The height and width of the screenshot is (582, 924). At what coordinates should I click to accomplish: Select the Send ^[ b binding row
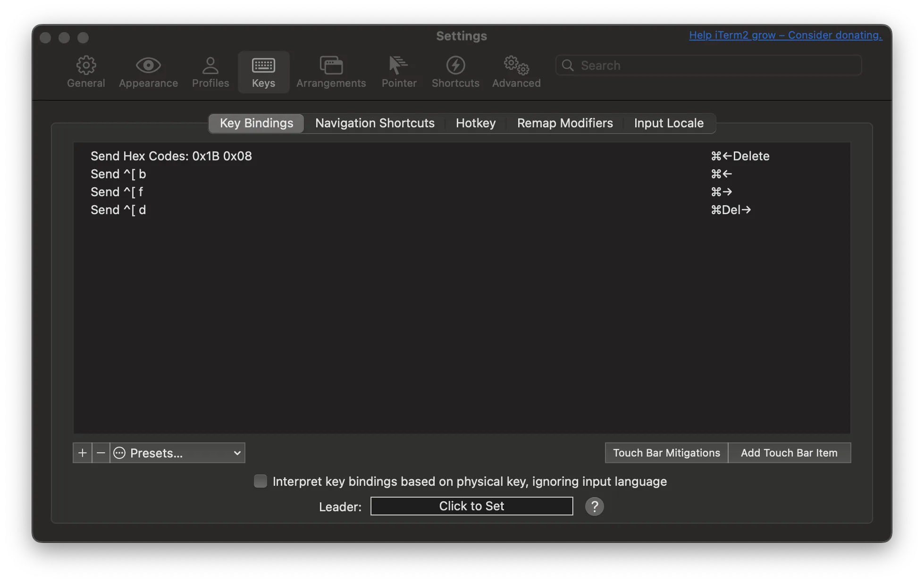click(x=462, y=174)
